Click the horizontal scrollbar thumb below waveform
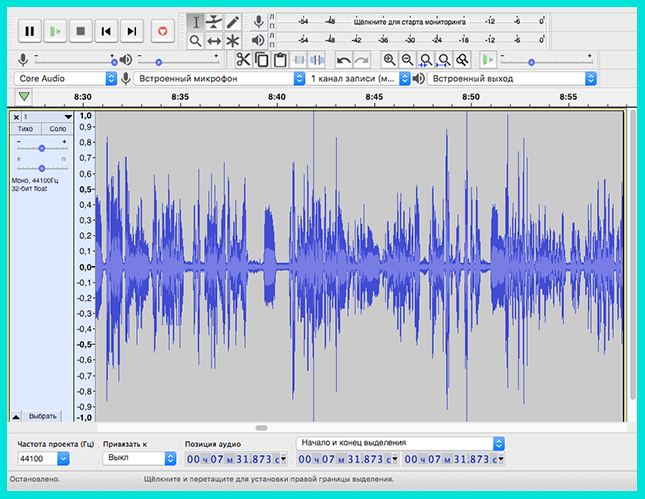Screen dimensions: 645x499 coord(261,428)
